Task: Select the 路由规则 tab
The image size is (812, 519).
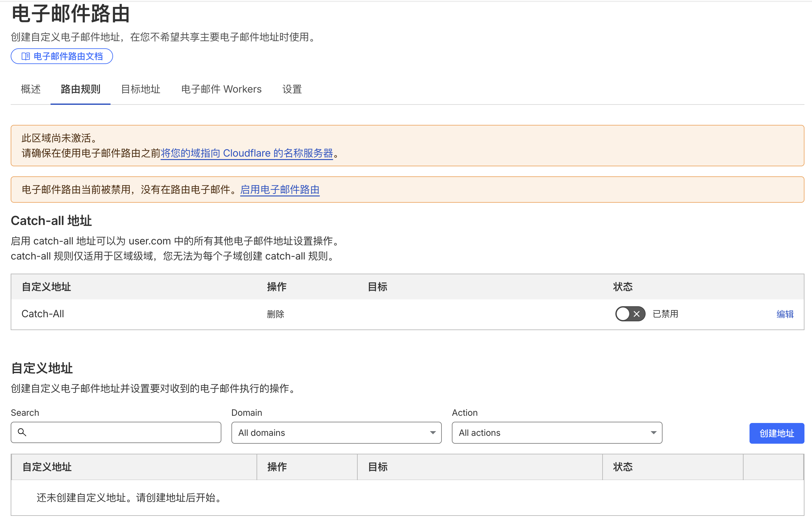Action: pos(80,89)
